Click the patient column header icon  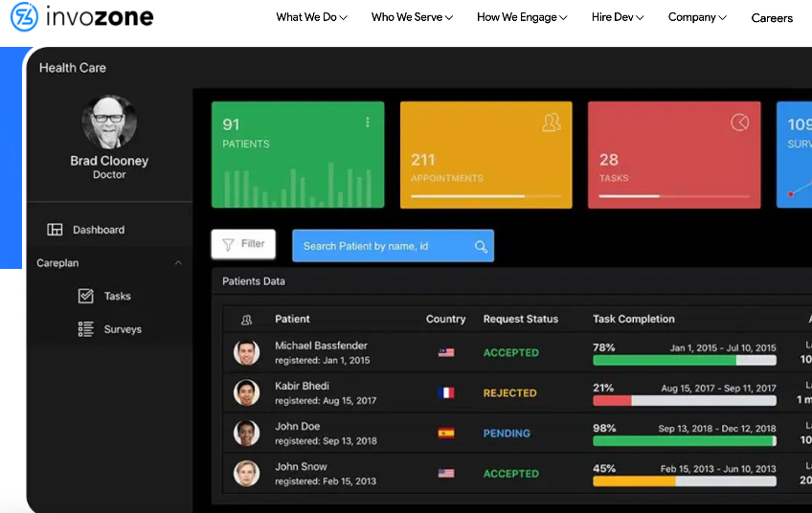[246, 319]
